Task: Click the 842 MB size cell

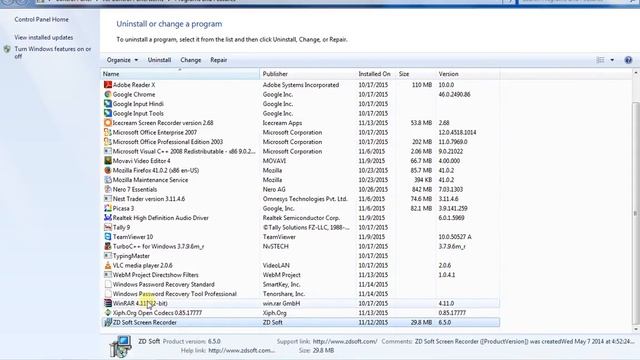Action: pyautogui.click(x=422, y=189)
